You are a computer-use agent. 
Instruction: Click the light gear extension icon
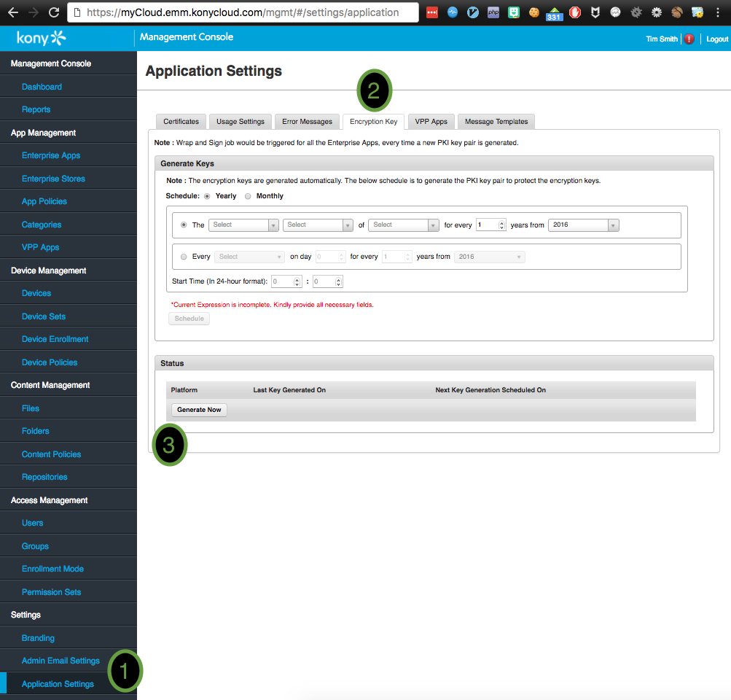coord(657,12)
